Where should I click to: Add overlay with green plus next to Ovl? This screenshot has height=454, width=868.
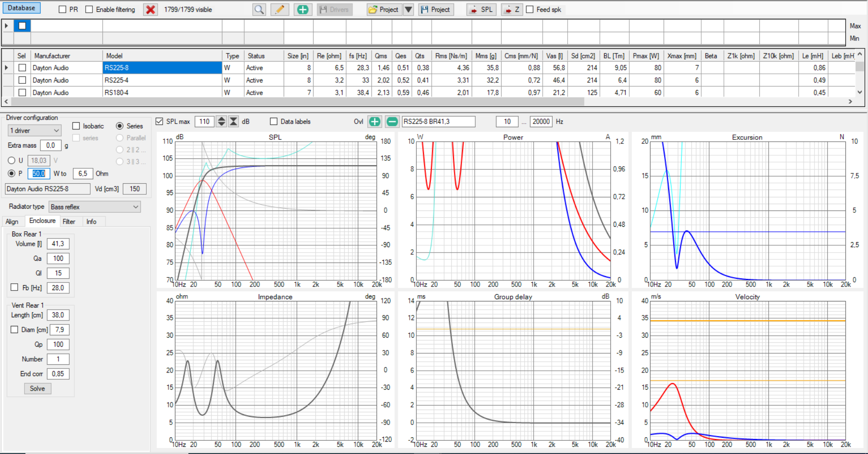tap(375, 121)
